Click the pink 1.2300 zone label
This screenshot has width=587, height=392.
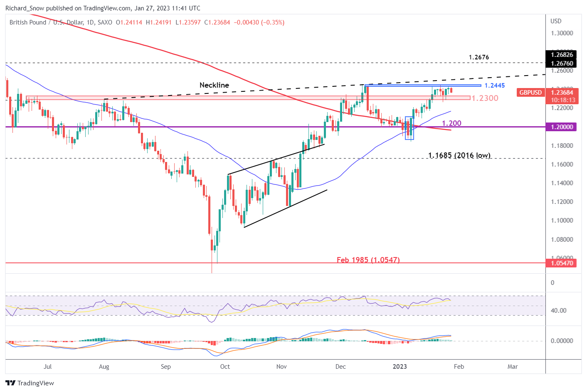[x=485, y=98]
